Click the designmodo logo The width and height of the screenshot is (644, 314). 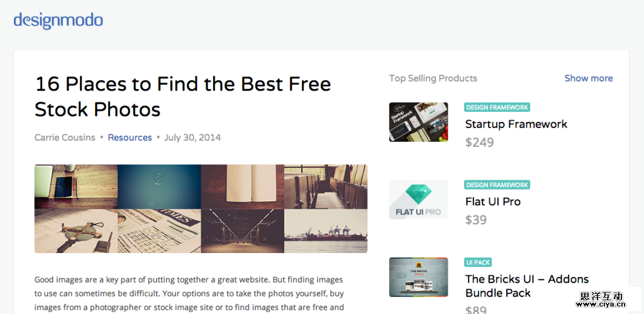tap(58, 21)
